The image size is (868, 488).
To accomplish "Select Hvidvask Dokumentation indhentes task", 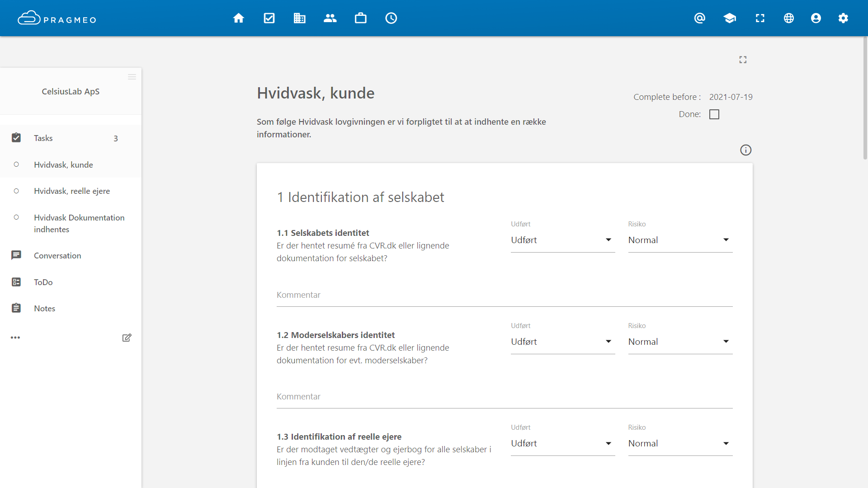I will tap(79, 223).
